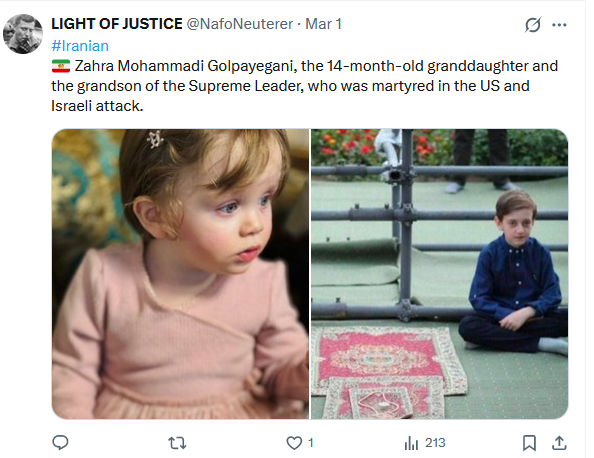
Task: Like the post with heart icon
Action: 294,443
